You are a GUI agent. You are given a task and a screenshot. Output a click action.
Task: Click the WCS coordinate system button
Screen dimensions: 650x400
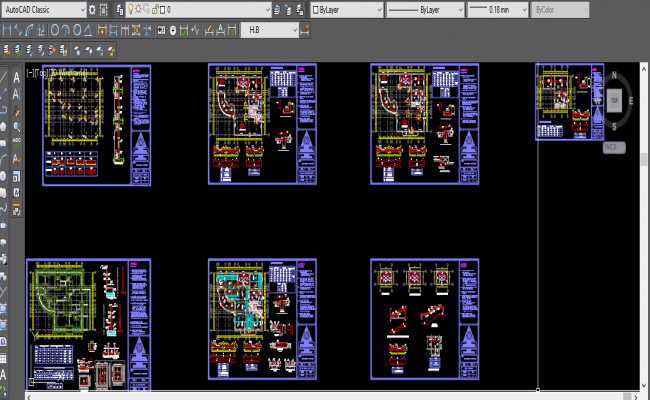pos(613,147)
